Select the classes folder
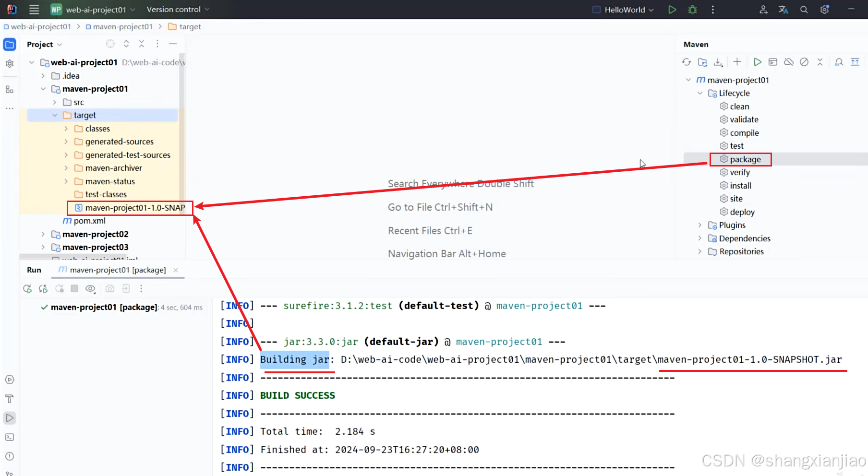868x476 pixels. tap(92, 129)
